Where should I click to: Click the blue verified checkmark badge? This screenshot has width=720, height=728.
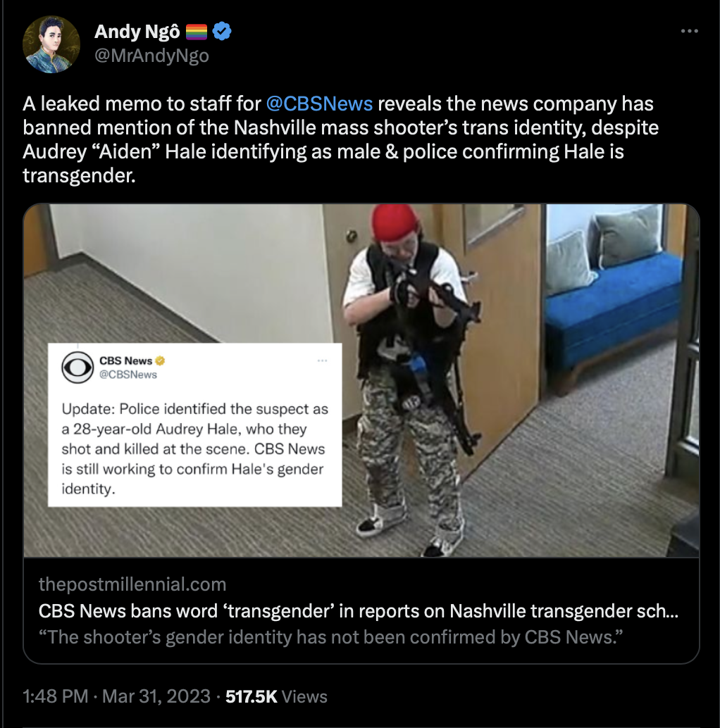pyautogui.click(x=222, y=31)
